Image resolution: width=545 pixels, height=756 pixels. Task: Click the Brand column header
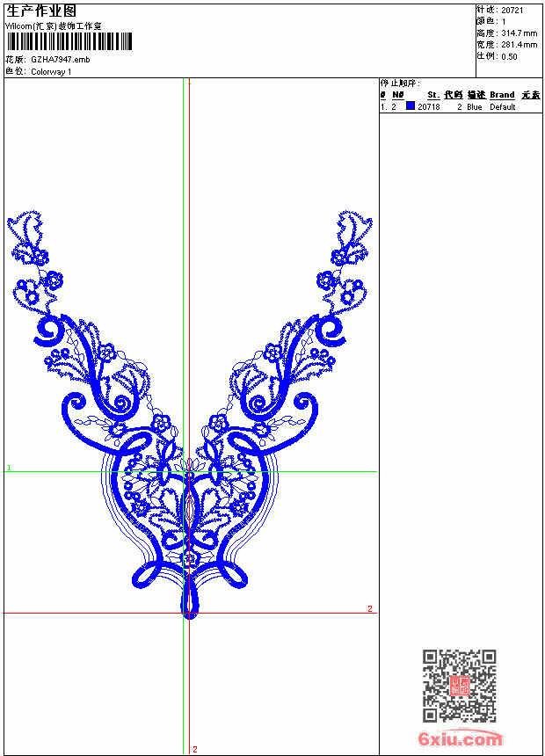coord(502,95)
